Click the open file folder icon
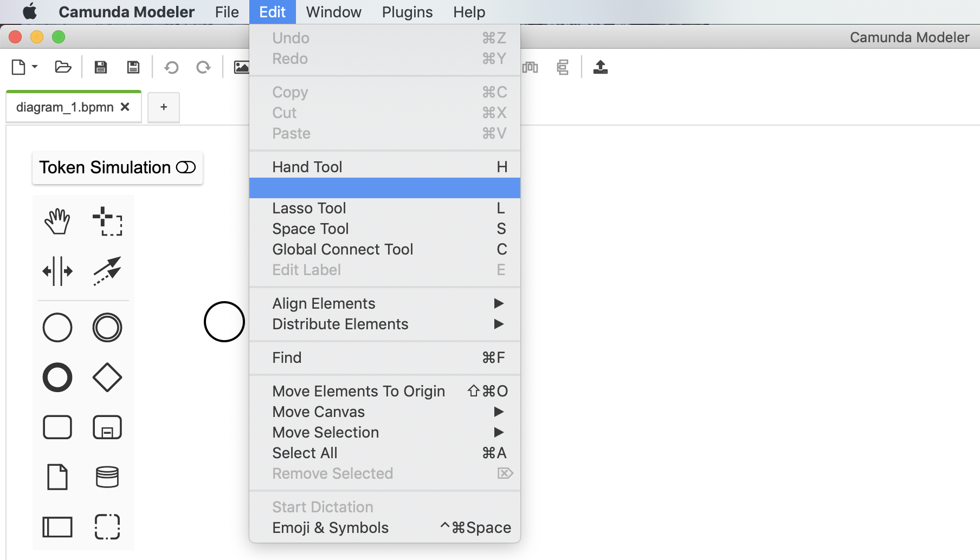This screenshot has height=560, width=980. (63, 67)
